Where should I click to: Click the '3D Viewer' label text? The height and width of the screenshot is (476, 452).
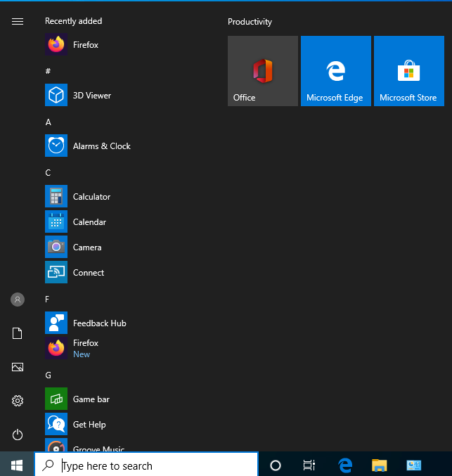coord(92,96)
